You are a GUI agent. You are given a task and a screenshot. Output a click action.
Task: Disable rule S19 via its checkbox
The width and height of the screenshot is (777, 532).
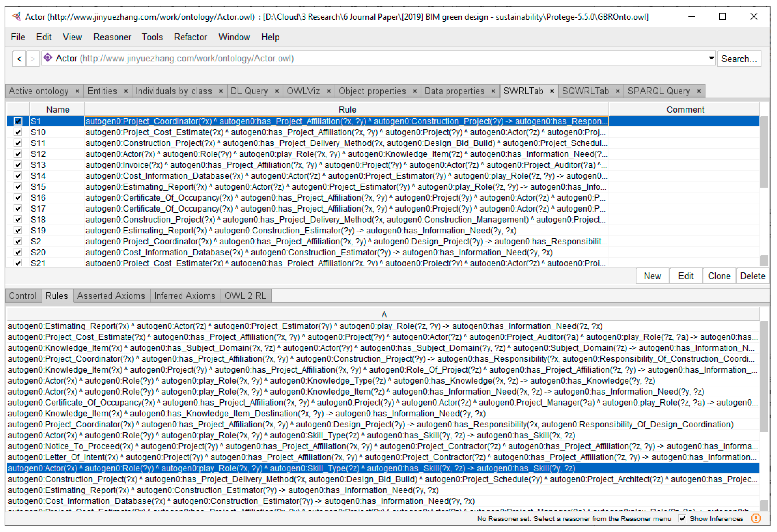tap(18, 230)
